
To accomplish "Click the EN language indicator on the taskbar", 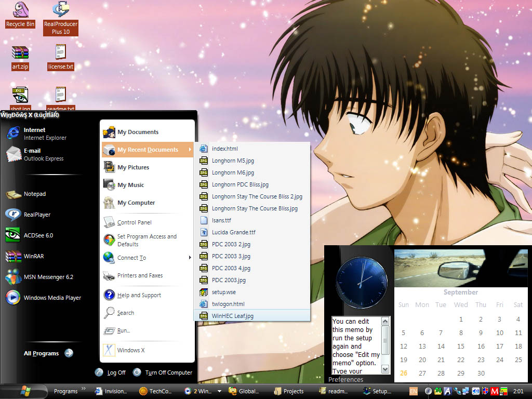I will point(413,391).
